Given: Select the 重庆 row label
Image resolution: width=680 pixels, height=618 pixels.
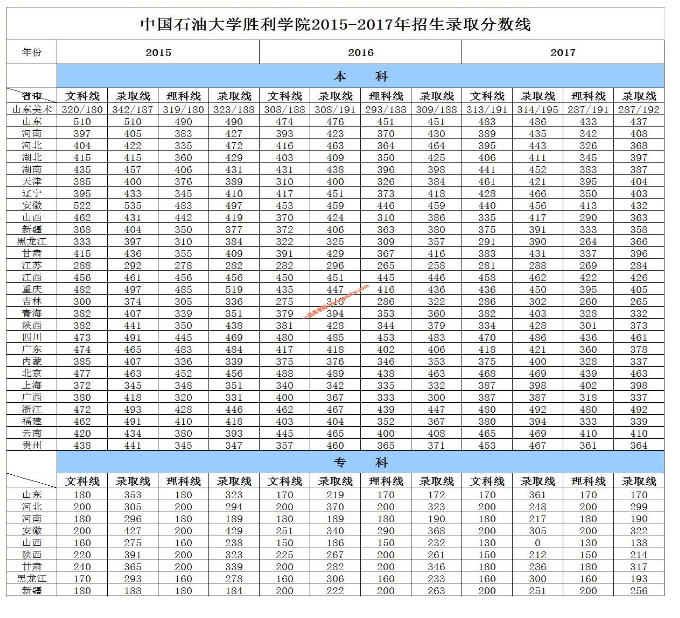Looking at the screenshot, I should pos(31,289).
